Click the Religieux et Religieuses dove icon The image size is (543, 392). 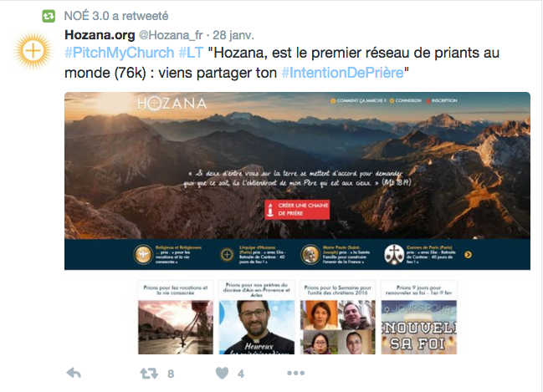pyautogui.click(x=143, y=255)
